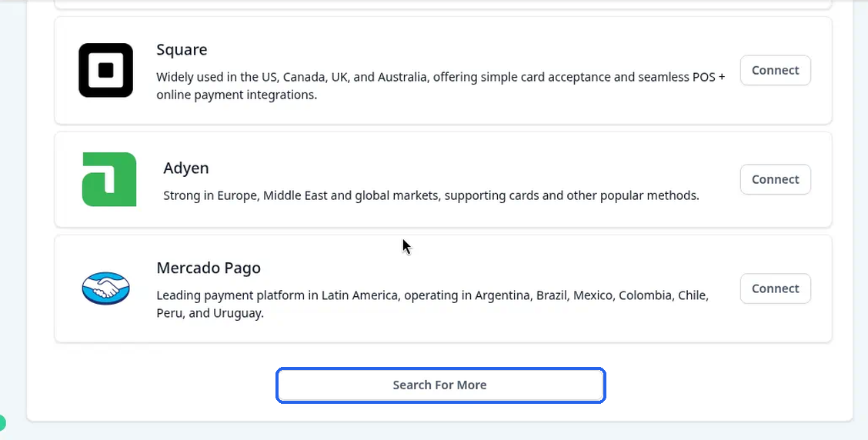Connect the Square payment provider
The height and width of the screenshot is (440, 868).
[775, 70]
